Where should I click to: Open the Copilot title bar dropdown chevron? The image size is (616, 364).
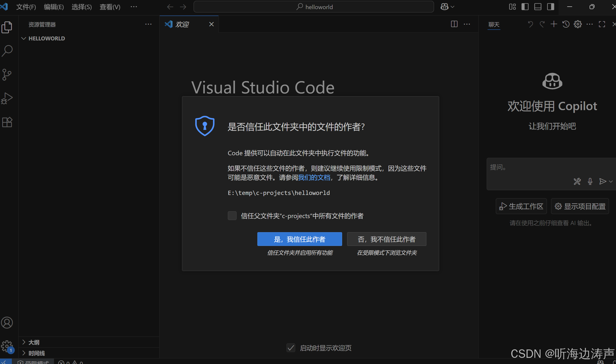452,7
